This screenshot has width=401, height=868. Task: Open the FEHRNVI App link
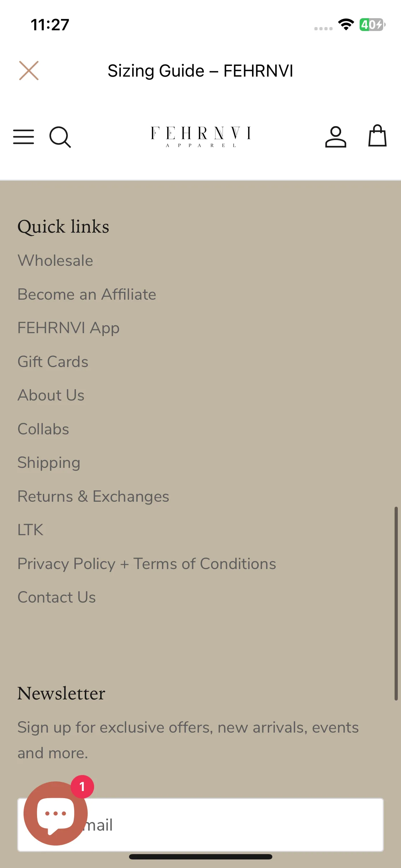(x=68, y=328)
